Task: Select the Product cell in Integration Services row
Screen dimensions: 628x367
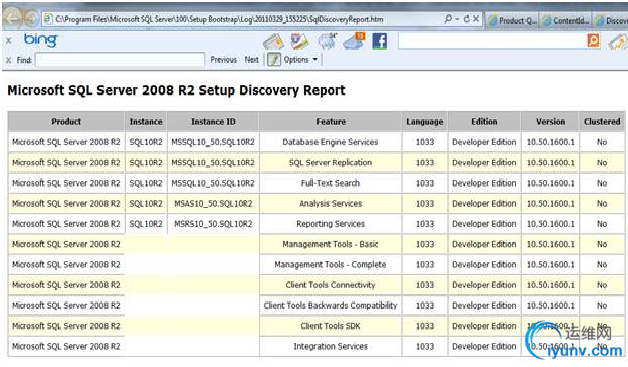Action: click(66, 346)
